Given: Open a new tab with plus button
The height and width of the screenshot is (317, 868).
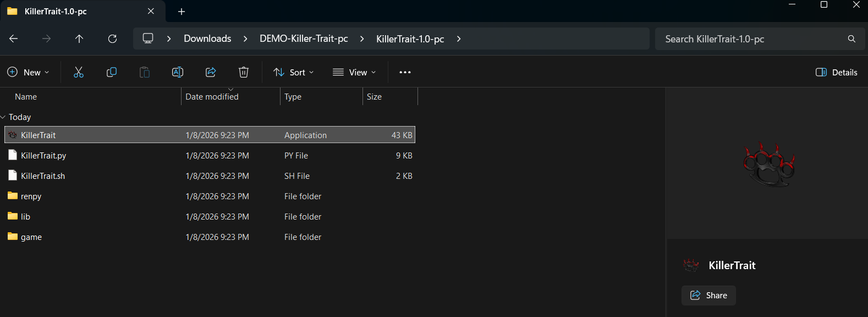Looking at the screenshot, I should [x=182, y=12].
